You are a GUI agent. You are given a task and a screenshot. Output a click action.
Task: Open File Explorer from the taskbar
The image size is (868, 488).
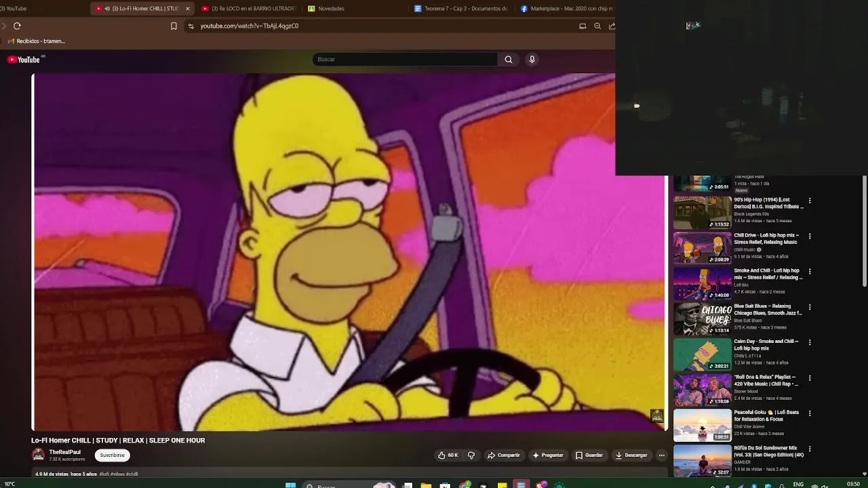[x=426, y=485]
